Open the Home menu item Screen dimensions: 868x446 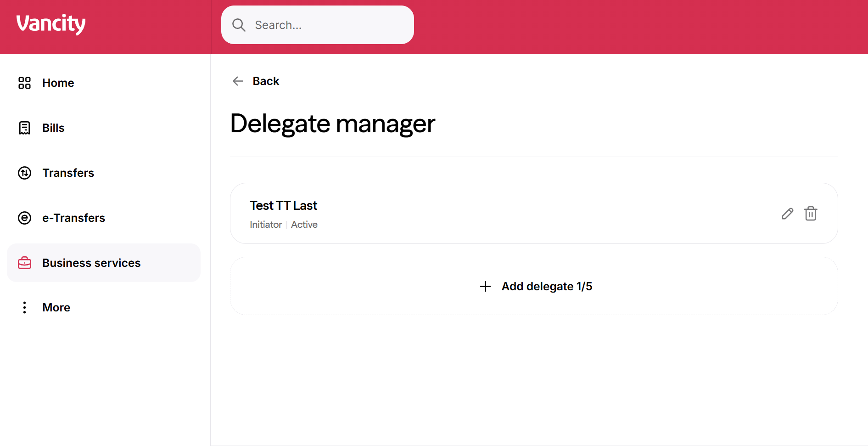58,83
